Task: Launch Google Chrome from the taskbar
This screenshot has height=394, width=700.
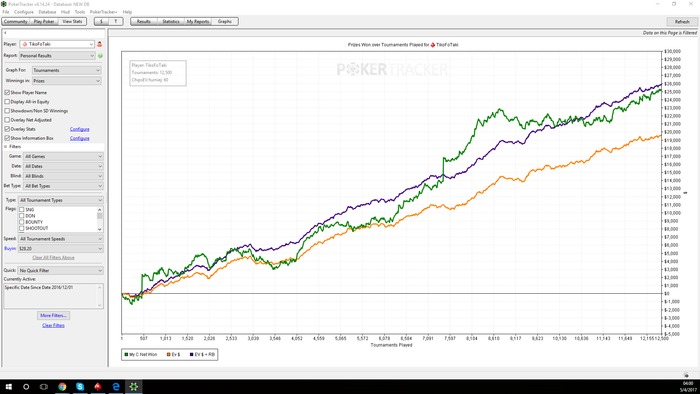Action: point(62,387)
